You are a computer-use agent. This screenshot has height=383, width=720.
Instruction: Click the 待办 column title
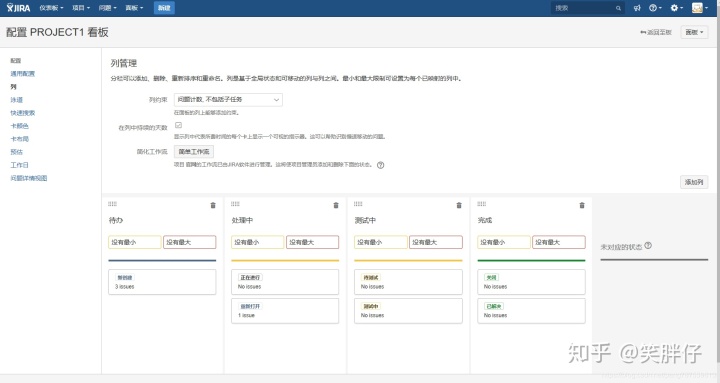(x=116, y=220)
